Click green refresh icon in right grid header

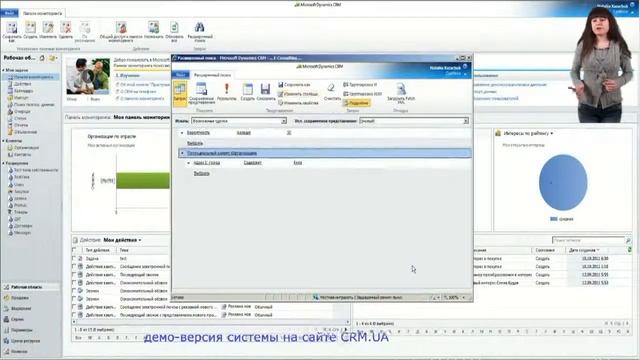point(630,249)
